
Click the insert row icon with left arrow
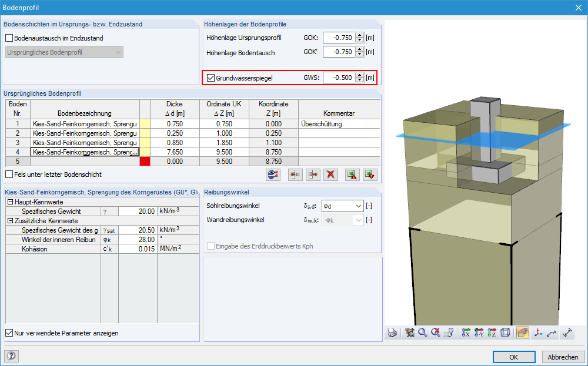(x=296, y=174)
